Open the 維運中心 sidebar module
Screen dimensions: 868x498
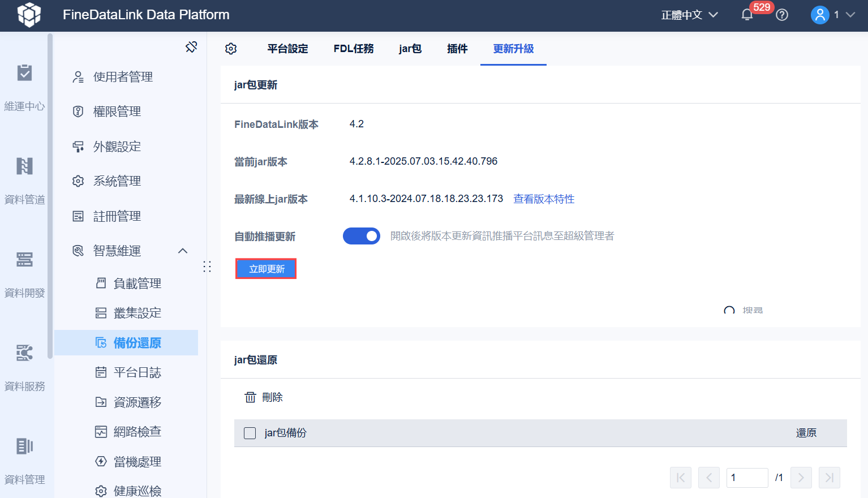pos(24,88)
